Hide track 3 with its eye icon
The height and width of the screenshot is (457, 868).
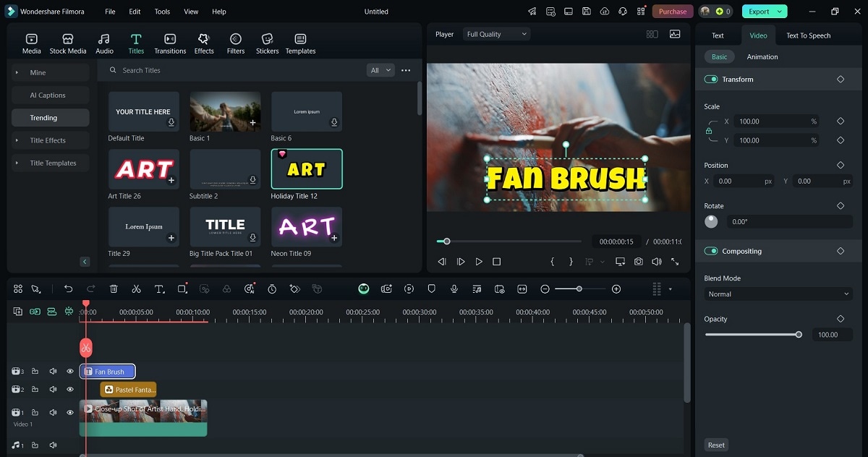point(70,372)
